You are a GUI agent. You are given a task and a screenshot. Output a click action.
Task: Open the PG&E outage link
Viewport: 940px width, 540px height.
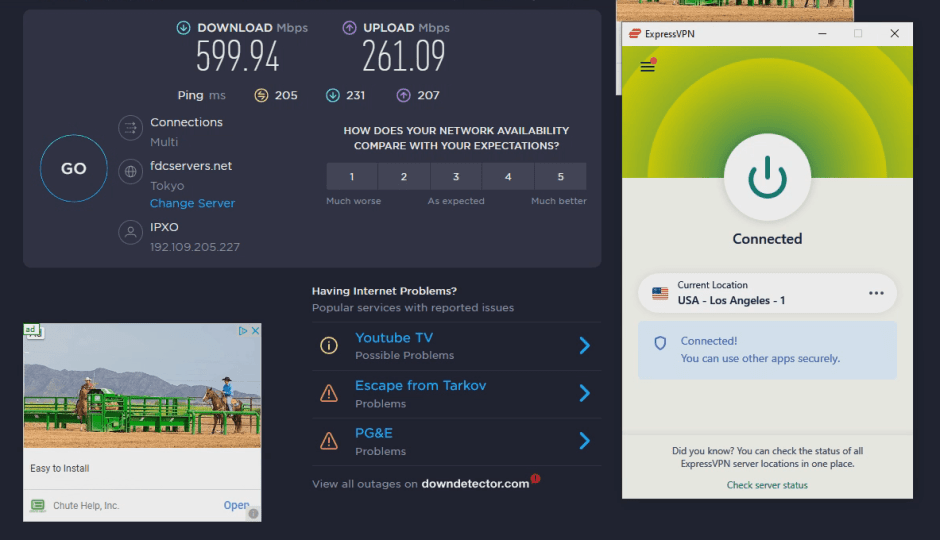pos(373,433)
